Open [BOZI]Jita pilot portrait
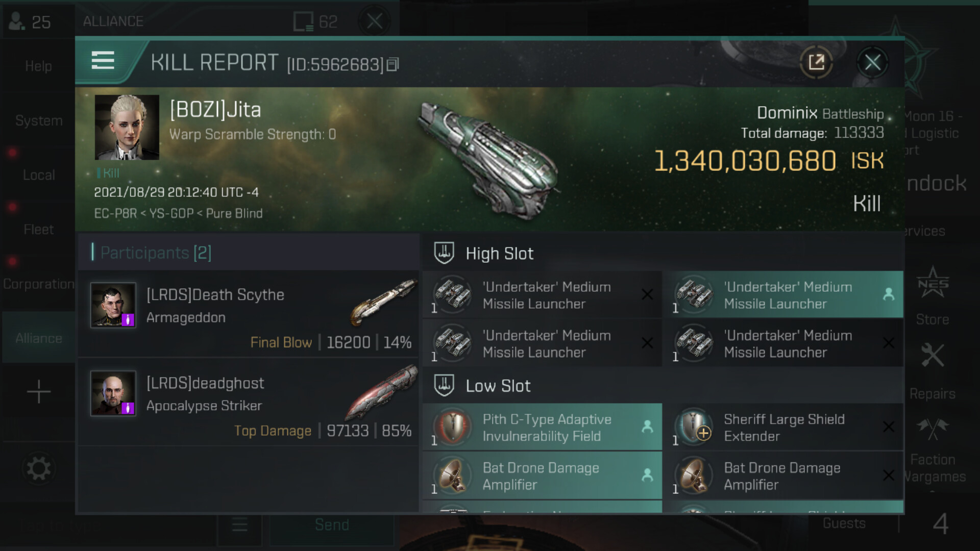The height and width of the screenshot is (551, 980). (x=127, y=128)
